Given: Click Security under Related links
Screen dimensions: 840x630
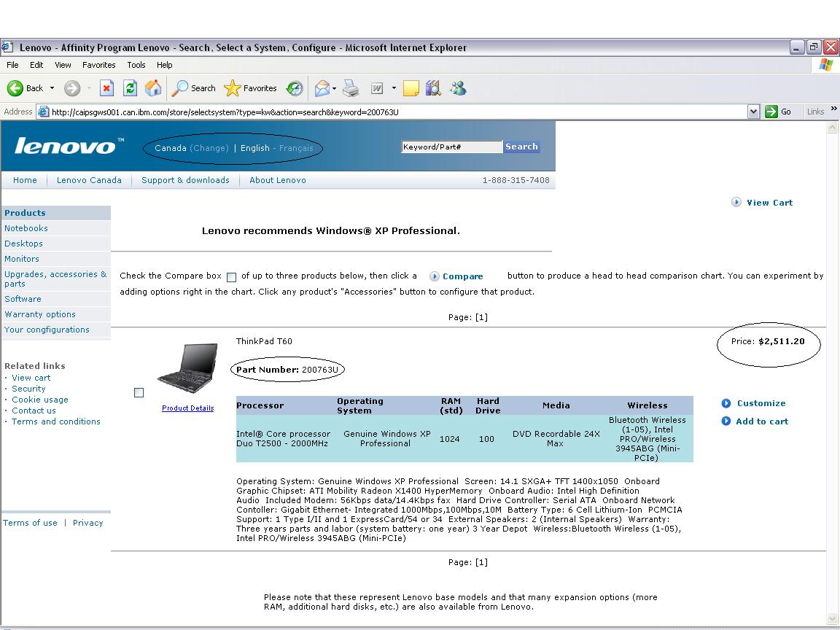Looking at the screenshot, I should click(29, 389).
